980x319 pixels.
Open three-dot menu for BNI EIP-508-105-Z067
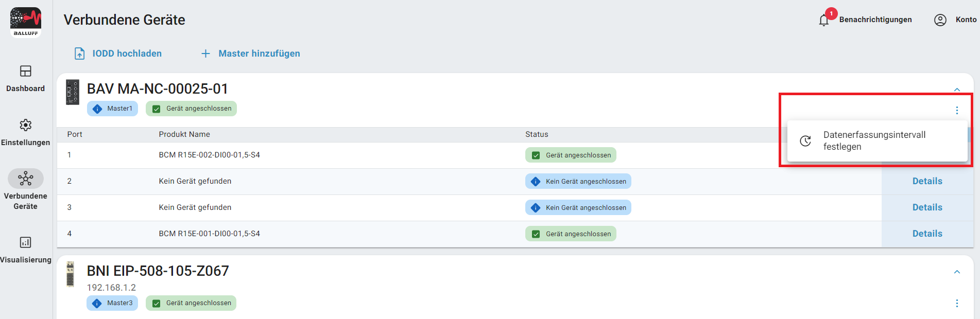(x=957, y=304)
